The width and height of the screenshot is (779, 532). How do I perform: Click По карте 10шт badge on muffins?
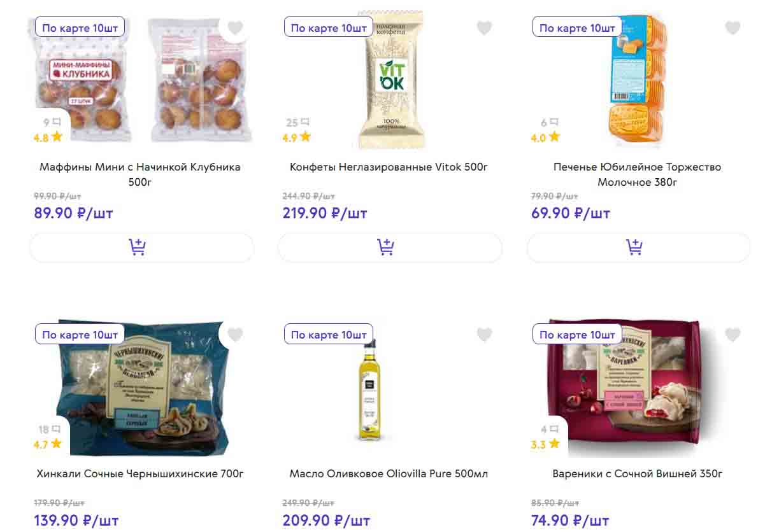(x=80, y=28)
